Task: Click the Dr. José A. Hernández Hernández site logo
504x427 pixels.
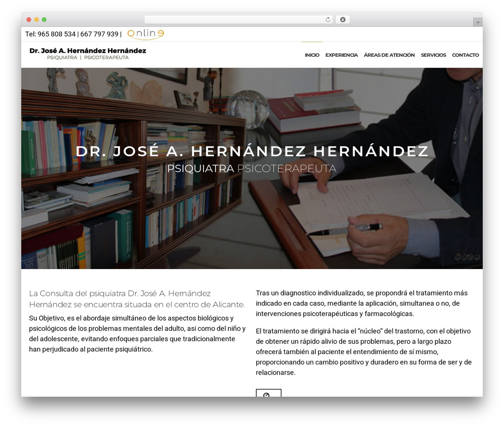Action: tap(88, 54)
